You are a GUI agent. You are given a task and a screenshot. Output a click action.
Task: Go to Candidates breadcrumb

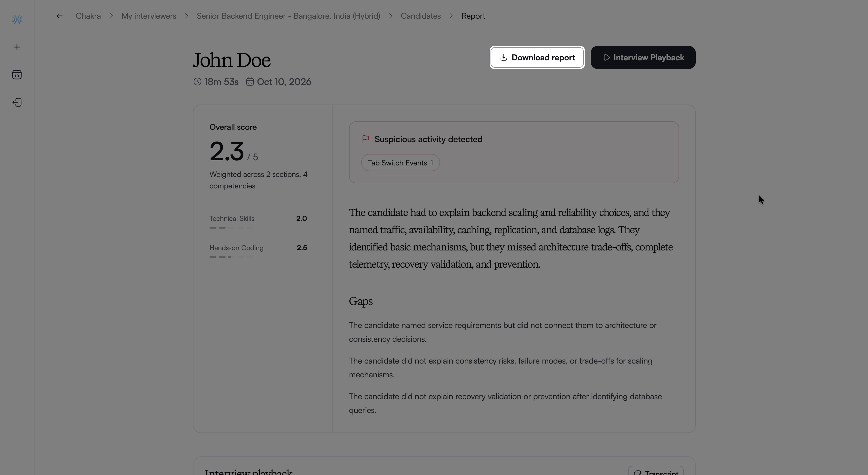coord(421,16)
